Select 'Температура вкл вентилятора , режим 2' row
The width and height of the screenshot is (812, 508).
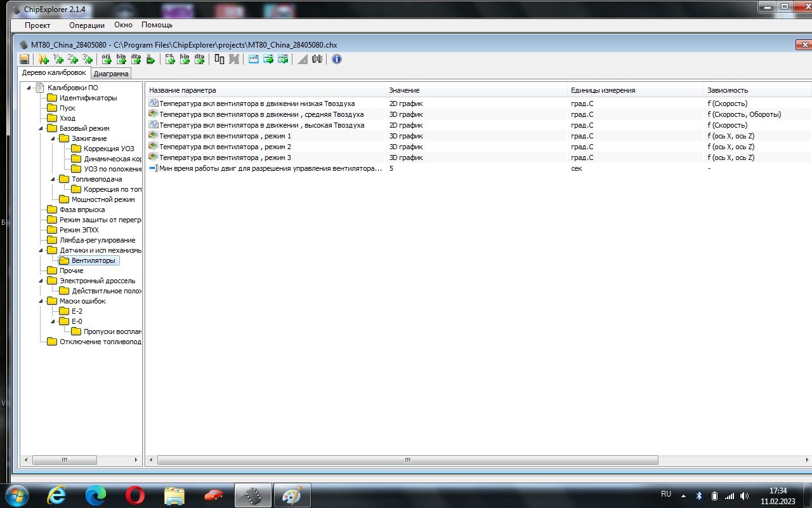coord(225,147)
